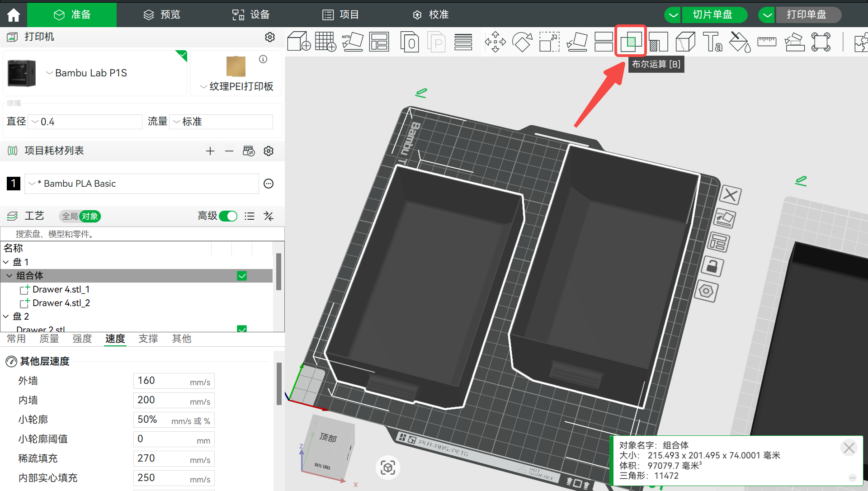
Task: Select the Cut tool
Action: pyautogui.click(x=604, y=42)
